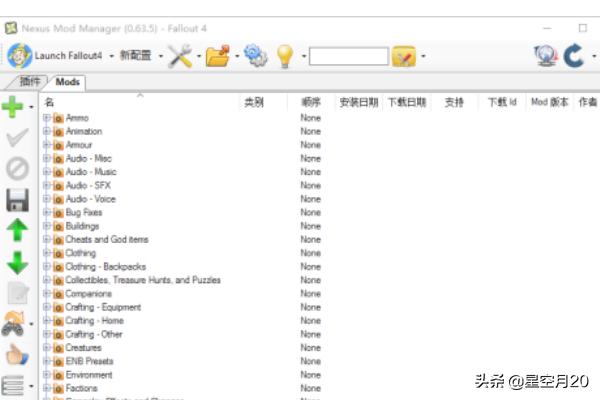Move mod down with green down arrow
The height and width of the screenshot is (400, 600).
tap(17, 263)
